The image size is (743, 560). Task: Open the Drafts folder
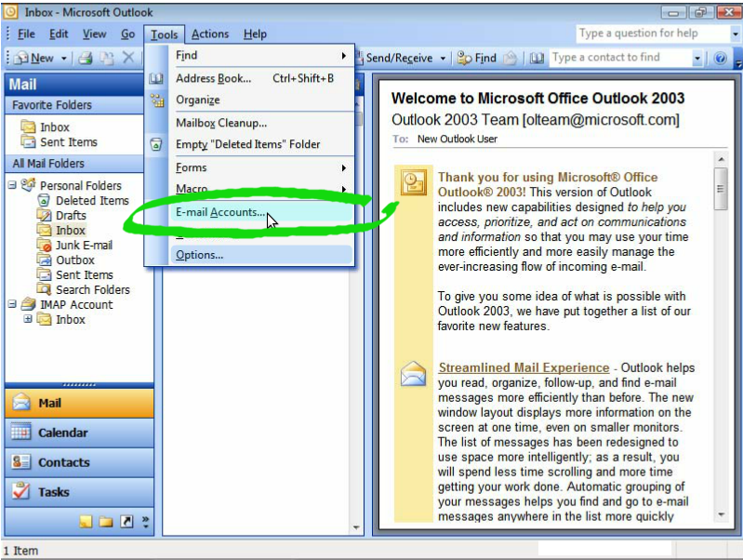click(71, 215)
